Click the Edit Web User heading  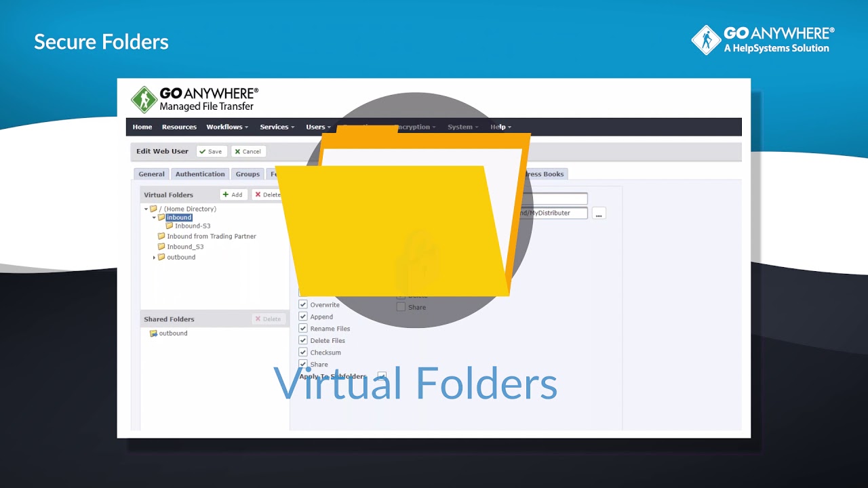click(x=162, y=151)
